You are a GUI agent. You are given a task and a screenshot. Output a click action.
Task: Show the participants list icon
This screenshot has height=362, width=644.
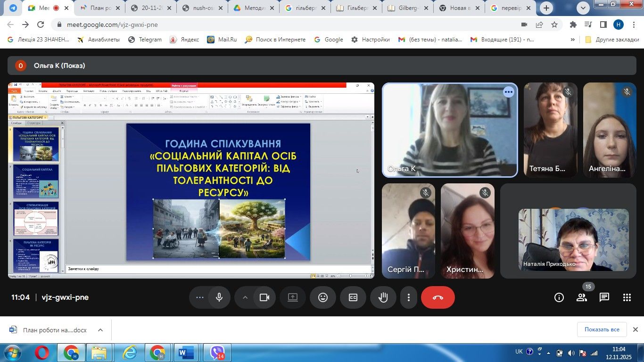click(581, 297)
